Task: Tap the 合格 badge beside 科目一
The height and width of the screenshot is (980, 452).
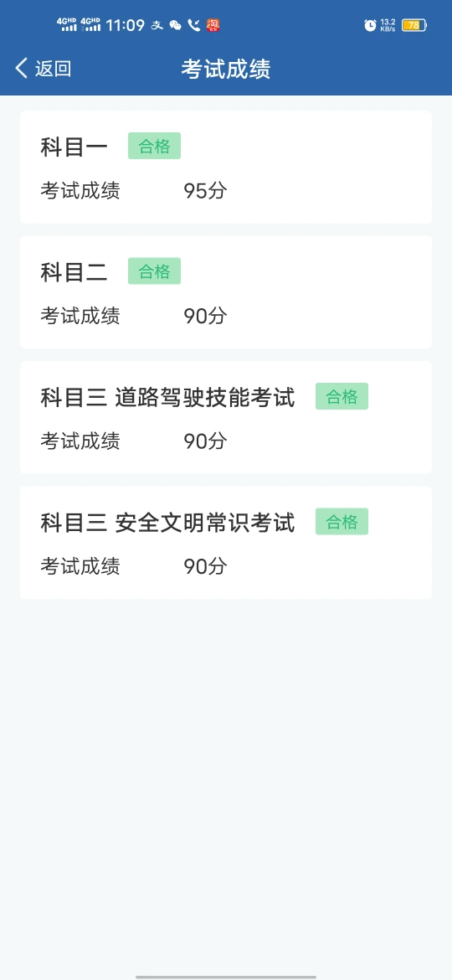Action: pos(154,146)
